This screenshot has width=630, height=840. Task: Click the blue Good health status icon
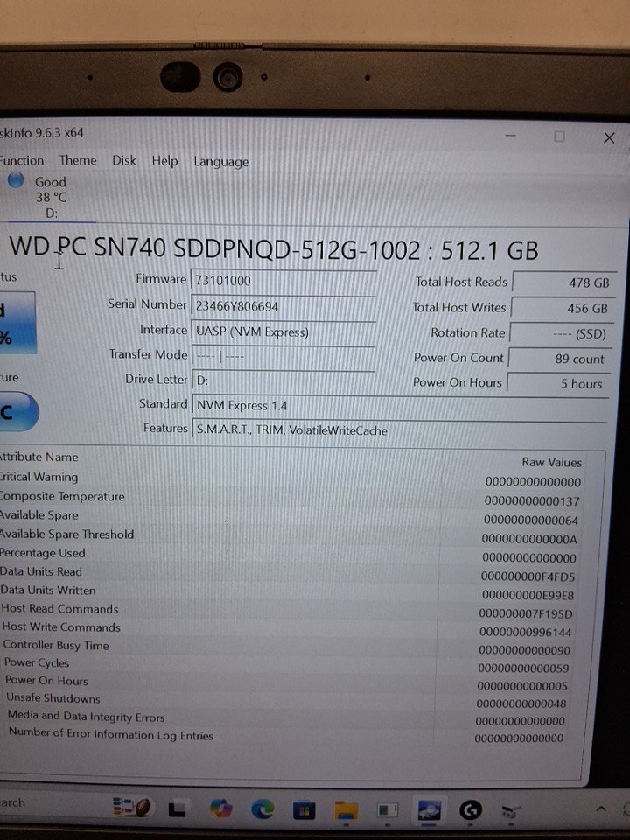[x=15, y=181]
